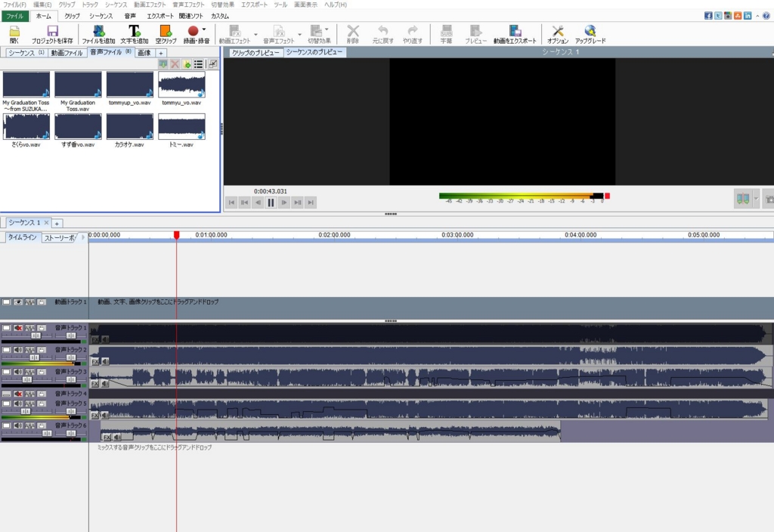Undo with the 元に戻す icon

tap(383, 34)
